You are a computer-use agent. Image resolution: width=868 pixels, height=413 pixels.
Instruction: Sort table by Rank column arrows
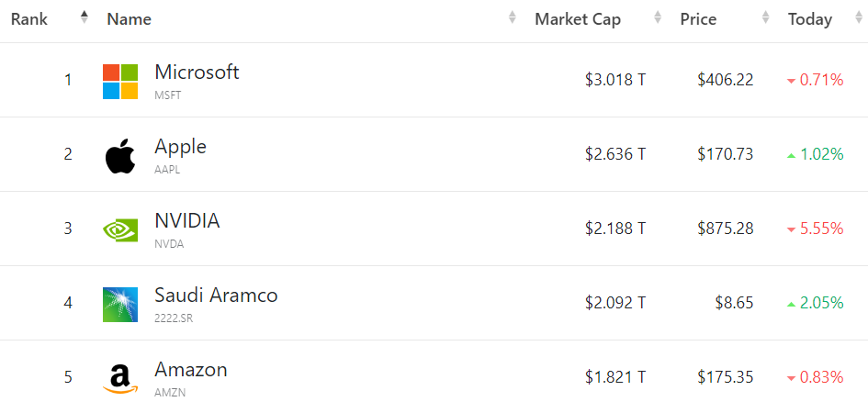click(x=85, y=18)
